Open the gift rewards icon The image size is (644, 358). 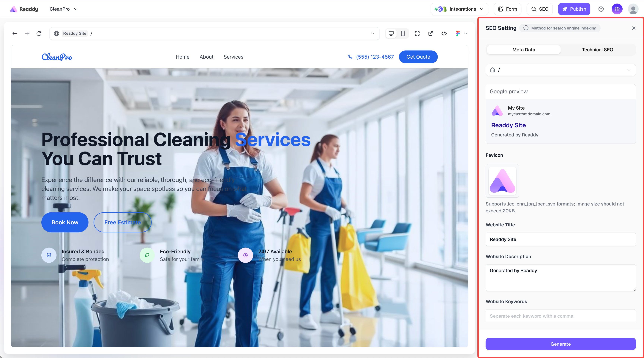point(617,9)
